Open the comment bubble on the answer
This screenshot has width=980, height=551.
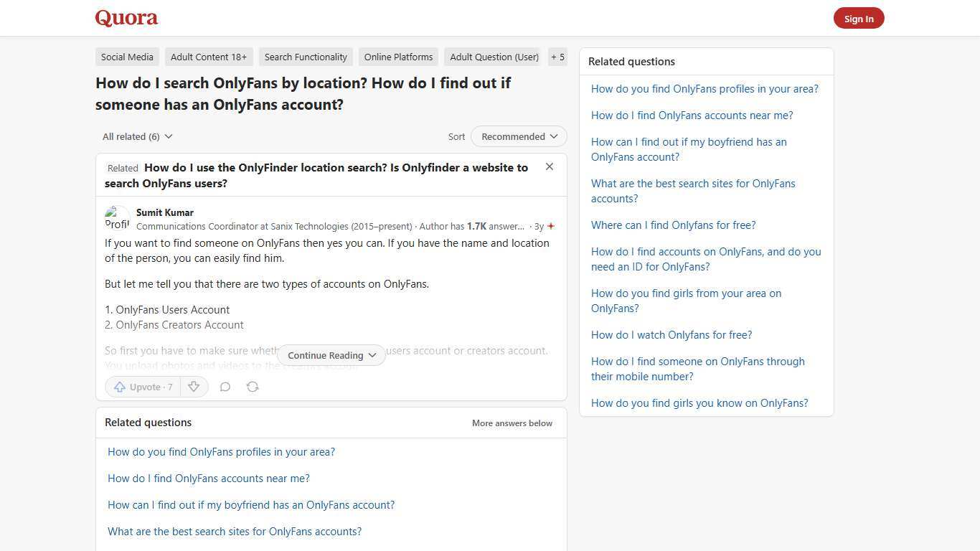(x=225, y=387)
